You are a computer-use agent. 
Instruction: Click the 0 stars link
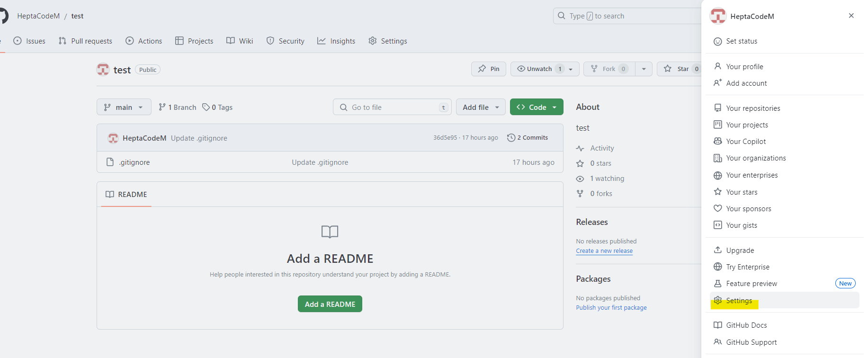[x=594, y=163]
